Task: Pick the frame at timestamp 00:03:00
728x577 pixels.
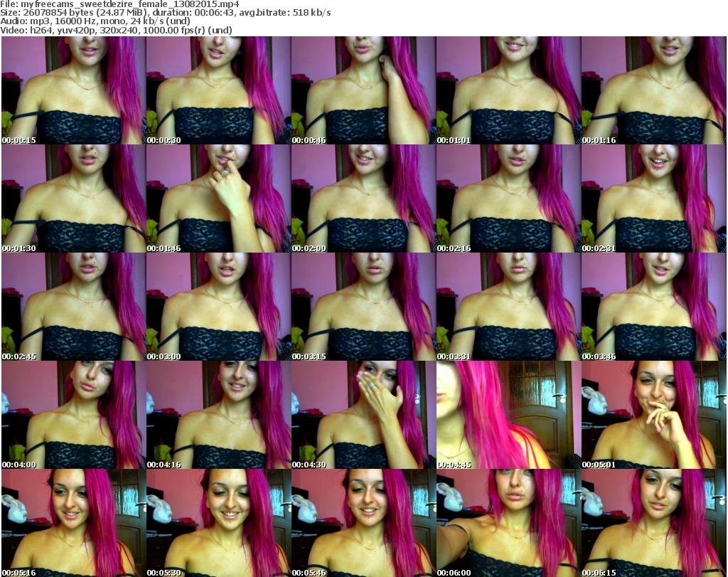Action: 218,307
